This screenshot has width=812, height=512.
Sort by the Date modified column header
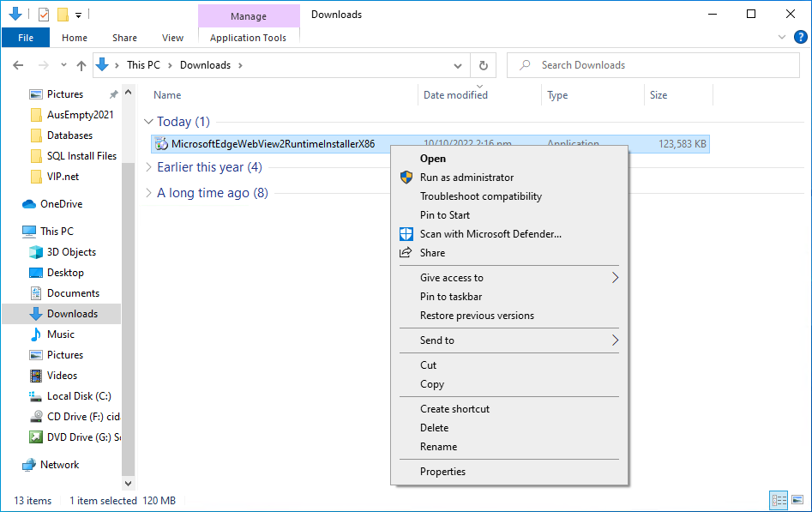coord(455,95)
